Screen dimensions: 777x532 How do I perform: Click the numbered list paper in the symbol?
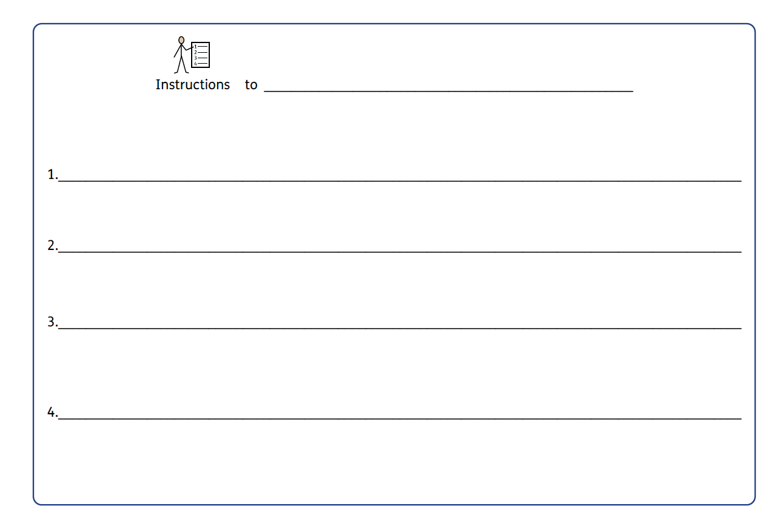pyautogui.click(x=201, y=55)
